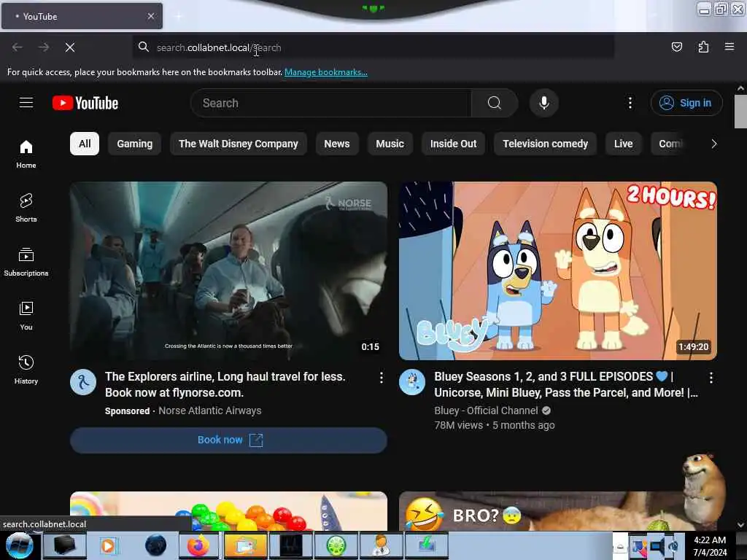Open a new tab with plus button
Viewport: 747px width, 560px height.
click(178, 17)
